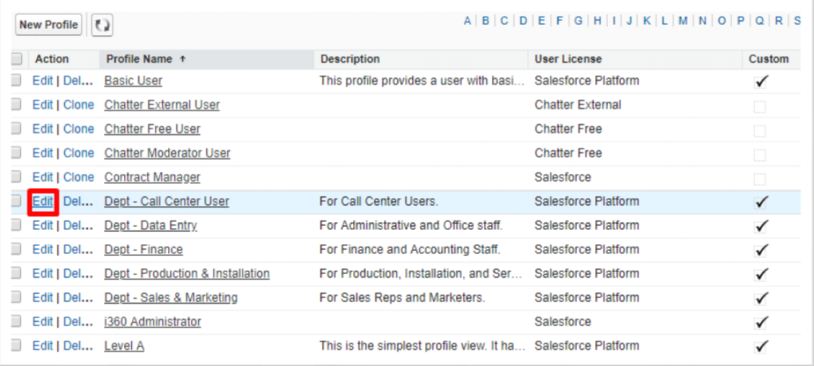Filter profiles by letter F
Image resolution: width=814 pixels, height=366 pixels.
[x=559, y=21]
